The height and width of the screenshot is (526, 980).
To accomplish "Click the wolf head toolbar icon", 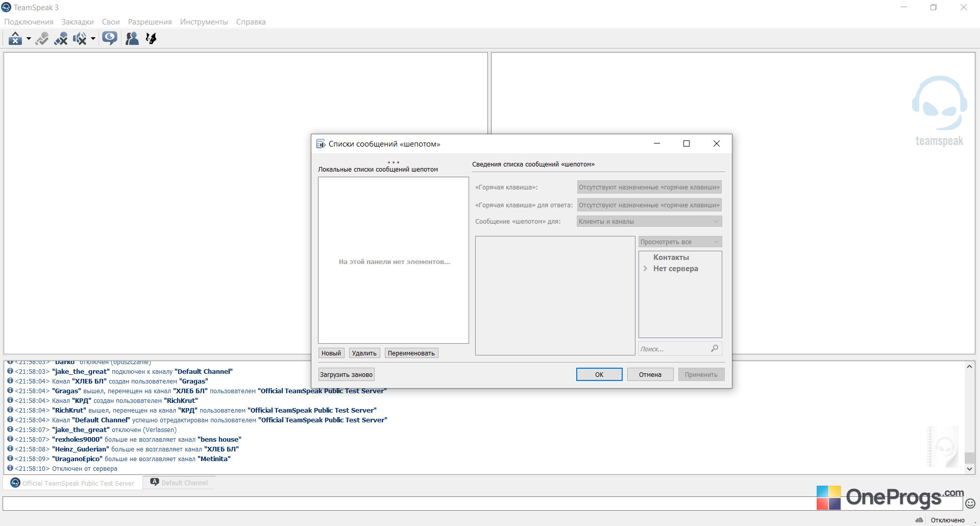I will point(151,39).
